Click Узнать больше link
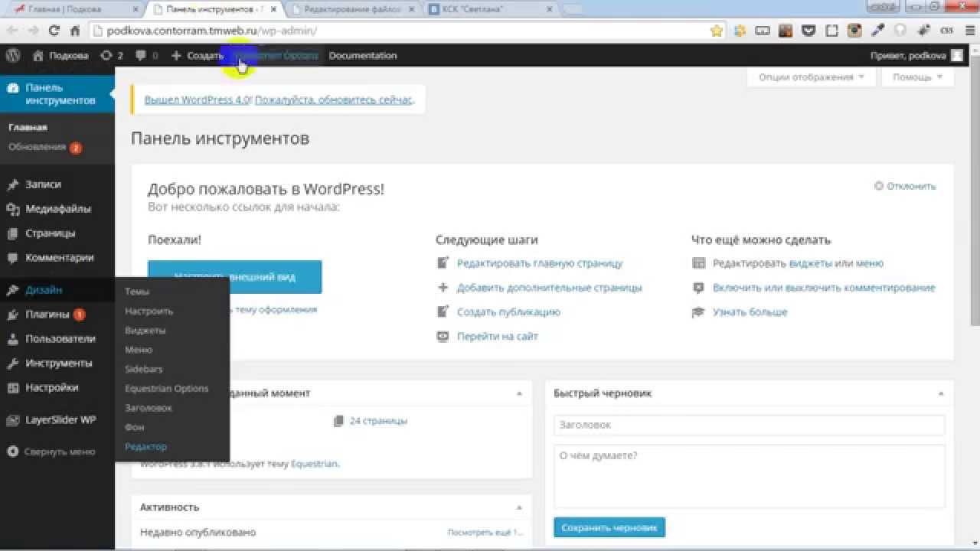The image size is (980, 551). (x=750, y=312)
